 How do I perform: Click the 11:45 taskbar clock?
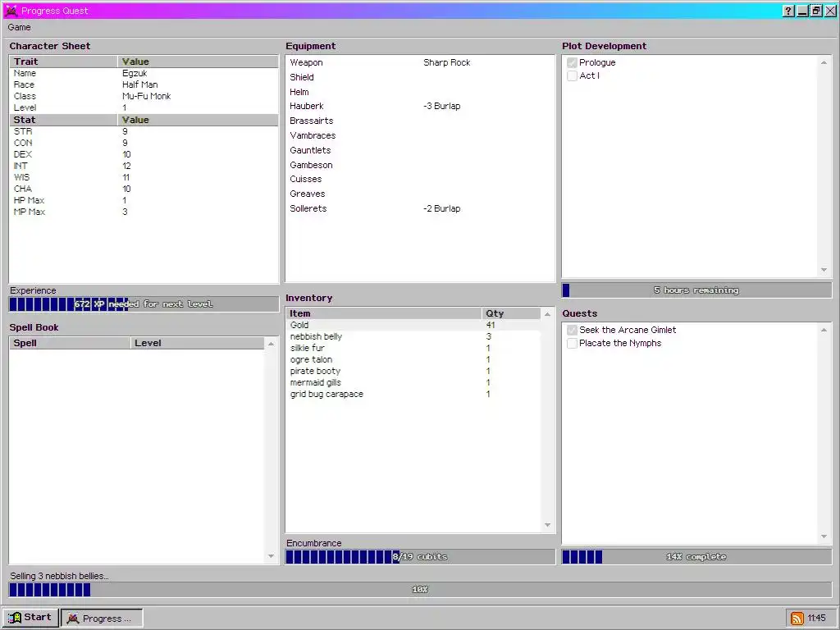pyautogui.click(x=816, y=619)
